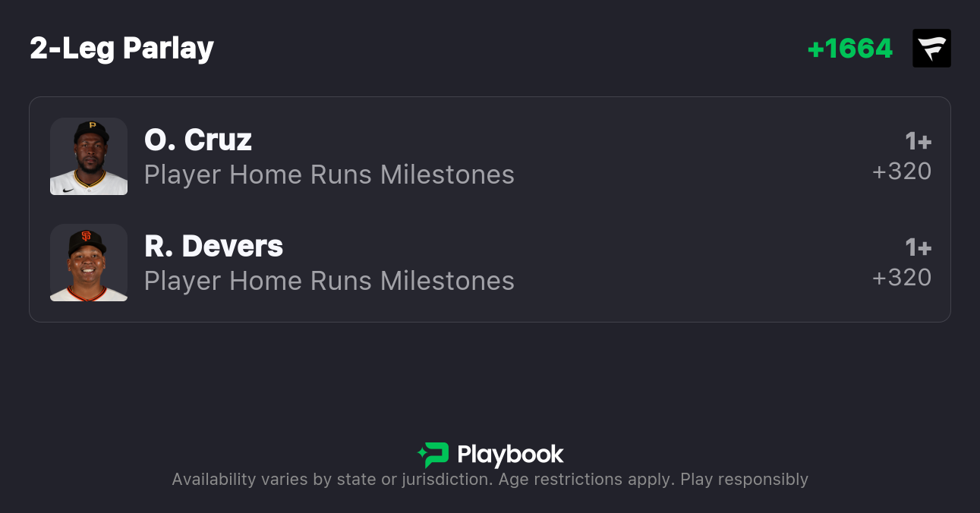Open O. Cruz player headshot
This screenshot has height=513, width=980.
click(x=89, y=156)
